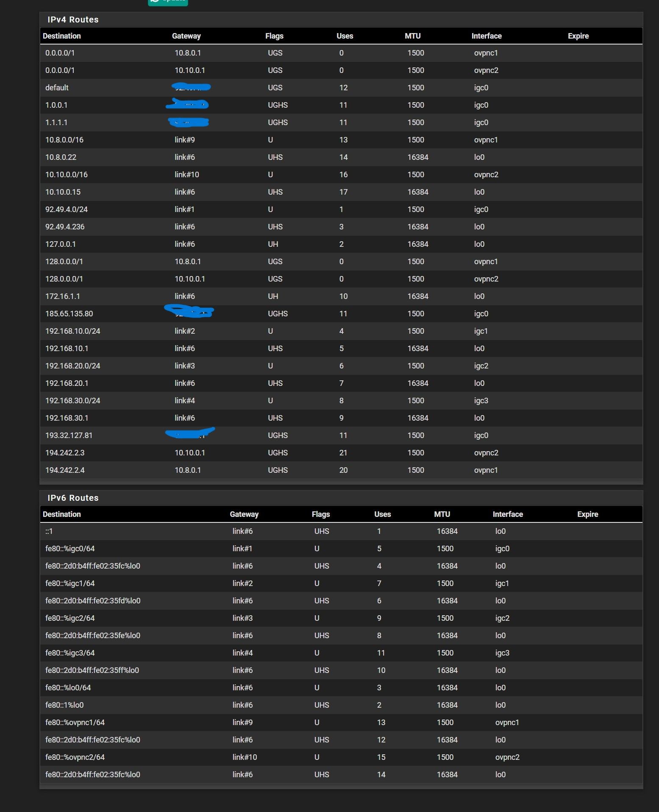Select IPv6 destination fe80::%igc0/64
The image size is (659, 812).
tap(70, 549)
